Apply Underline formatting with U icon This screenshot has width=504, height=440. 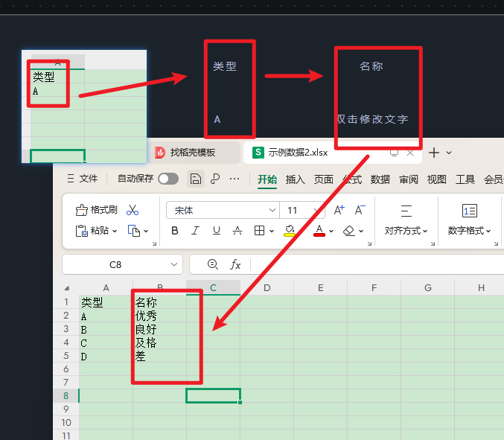click(x=217, y=231)
